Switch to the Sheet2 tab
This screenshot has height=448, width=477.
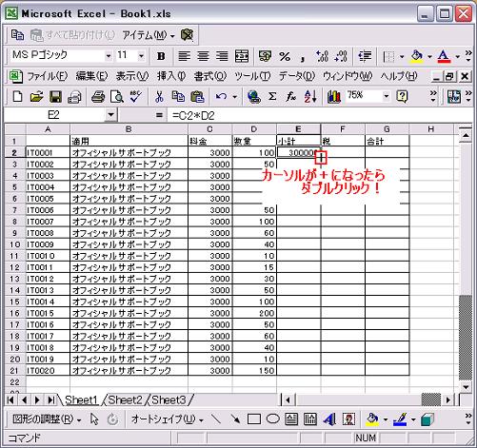[126, 399]
